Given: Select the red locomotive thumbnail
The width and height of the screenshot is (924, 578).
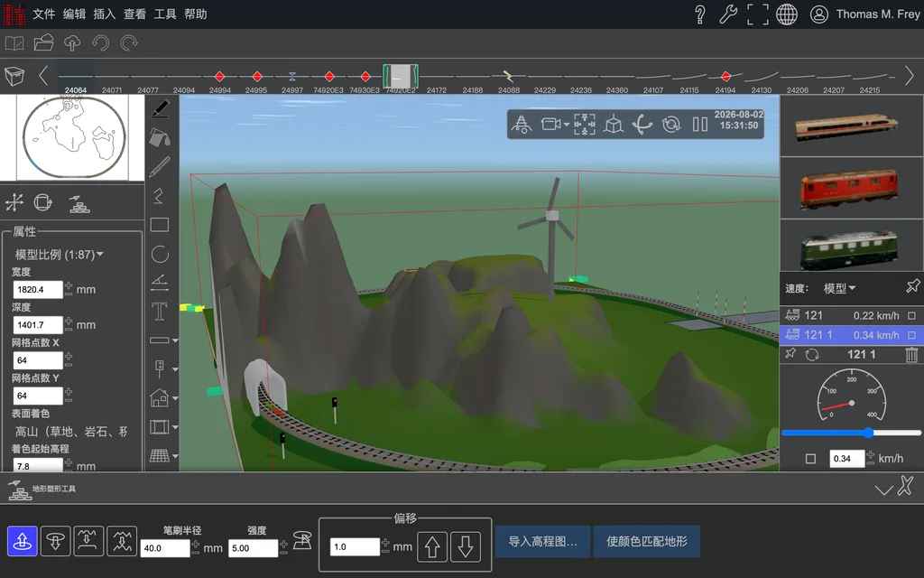Looking at the screenshot, I should 848,188.
